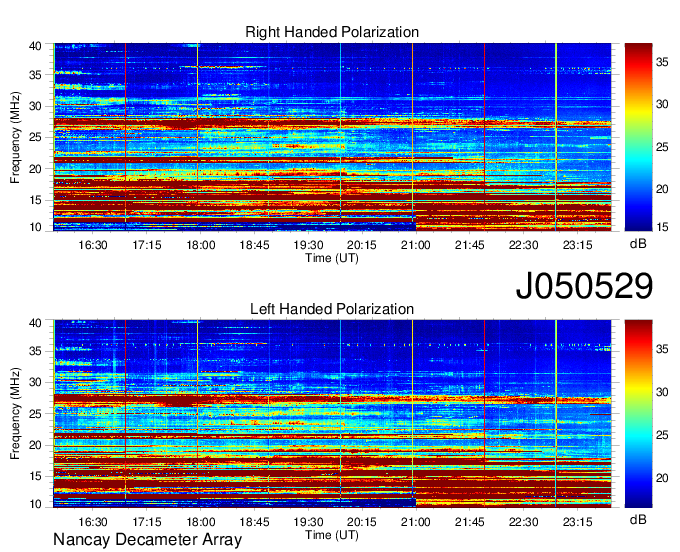The width and height of the screenshot is (680, 552).
Task: Click the Right Handed plot color scale bar
Action: pos(638,137)
